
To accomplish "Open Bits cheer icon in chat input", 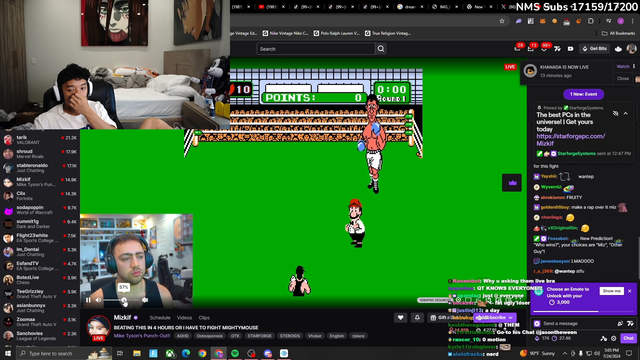I will point(620,323).
